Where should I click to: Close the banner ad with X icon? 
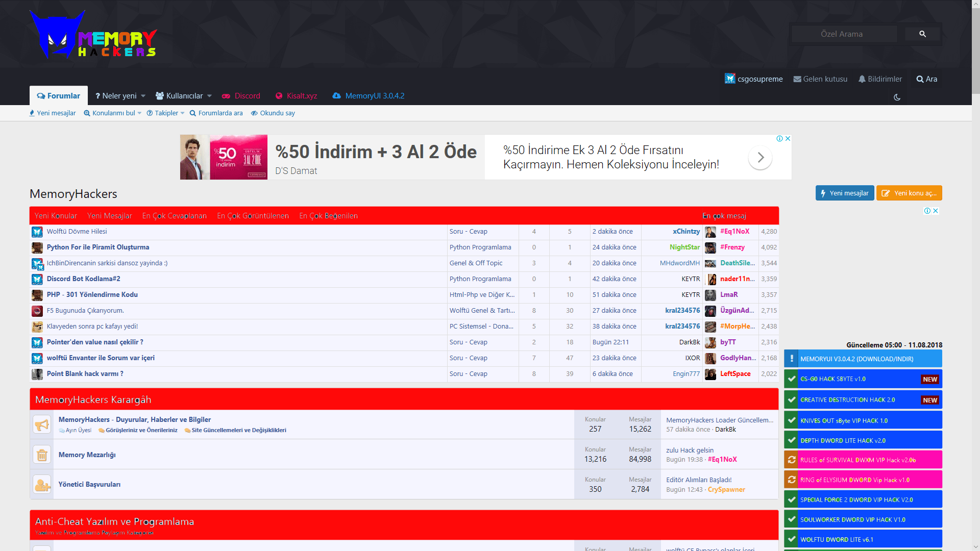pos(788,138)
